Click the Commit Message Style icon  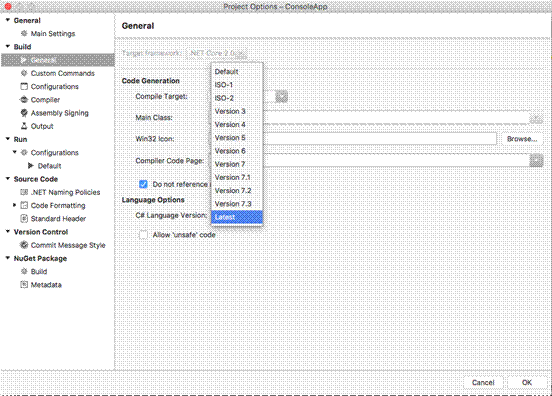tap(24, 245)
